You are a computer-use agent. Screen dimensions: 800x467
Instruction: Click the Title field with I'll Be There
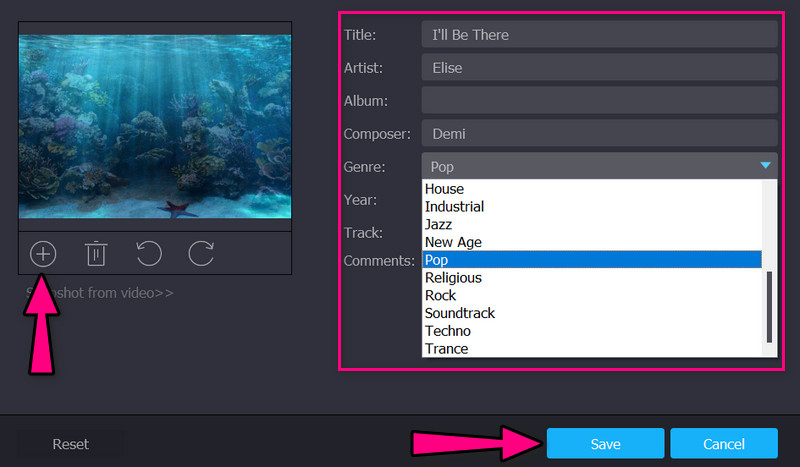(x=599, y=35)
